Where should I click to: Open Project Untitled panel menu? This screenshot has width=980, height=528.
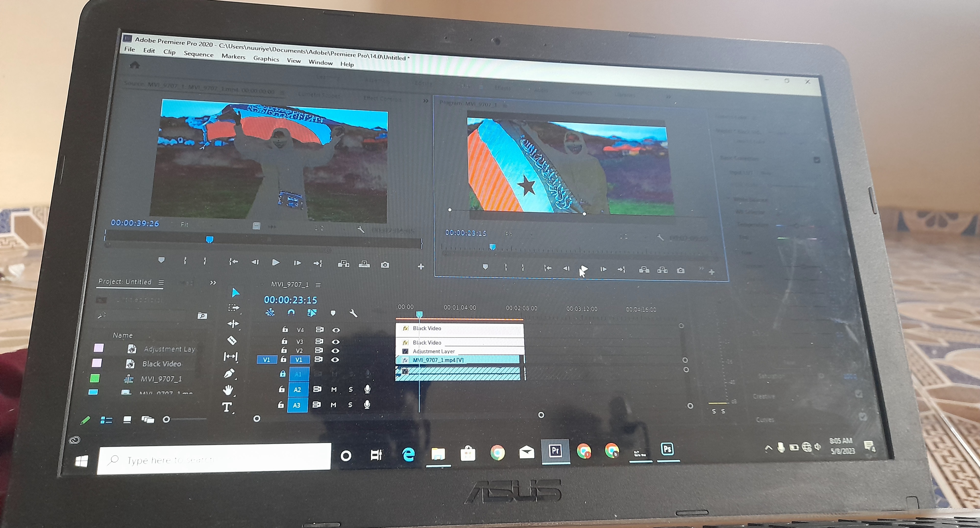coord(161,282)
